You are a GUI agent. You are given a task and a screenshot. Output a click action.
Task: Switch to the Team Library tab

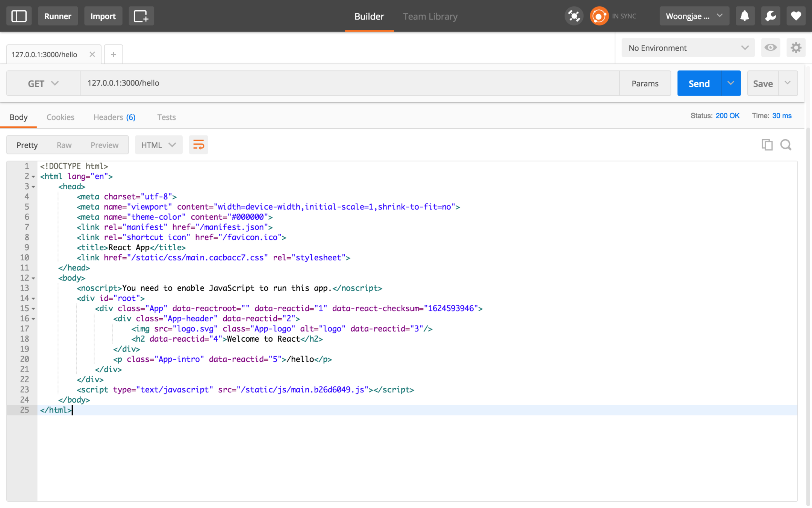point(430,16)
